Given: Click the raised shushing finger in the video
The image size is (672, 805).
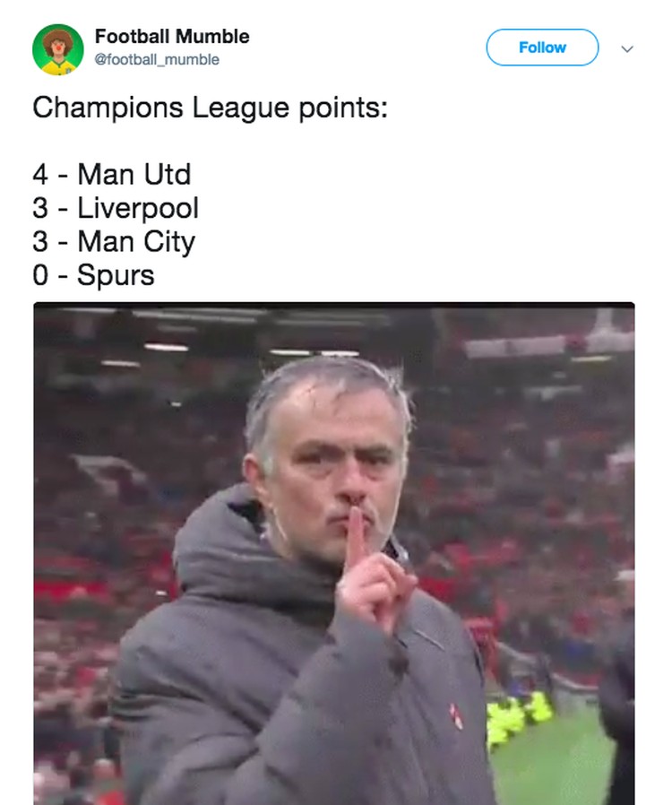Looking at the screenshot, I should click(x=357, y=536).
